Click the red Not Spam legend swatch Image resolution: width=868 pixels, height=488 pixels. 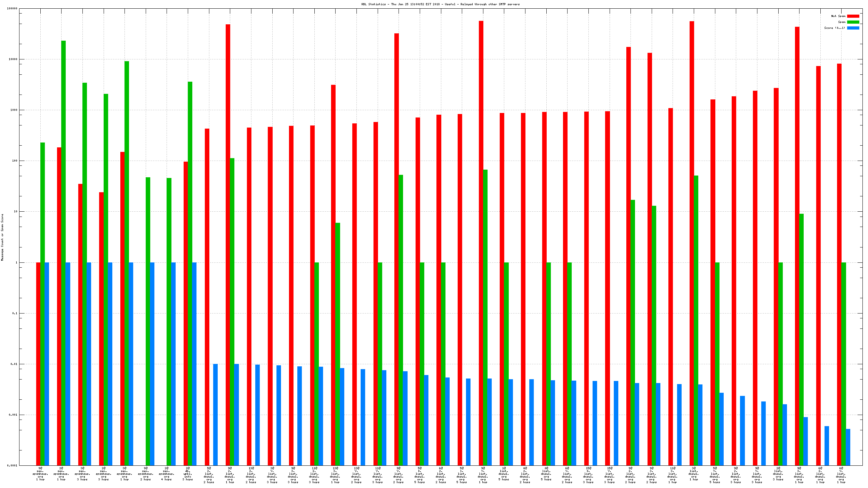[853, 16]
